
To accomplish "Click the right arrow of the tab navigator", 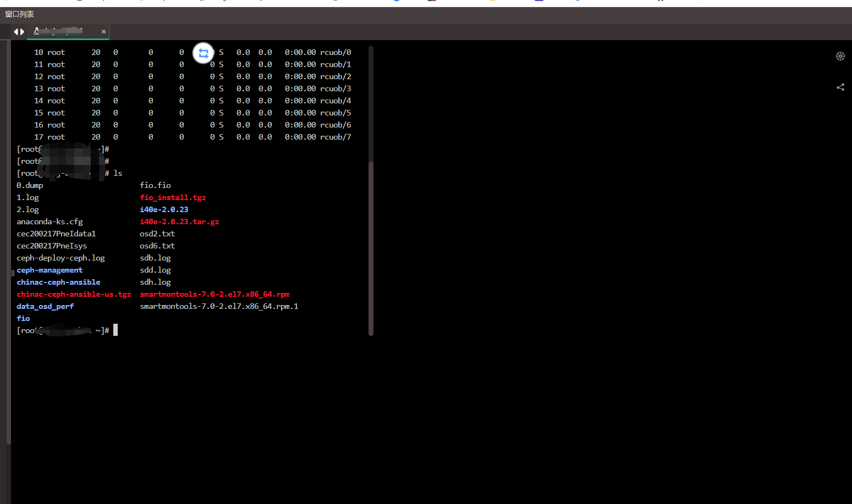I will coord(23,32).
